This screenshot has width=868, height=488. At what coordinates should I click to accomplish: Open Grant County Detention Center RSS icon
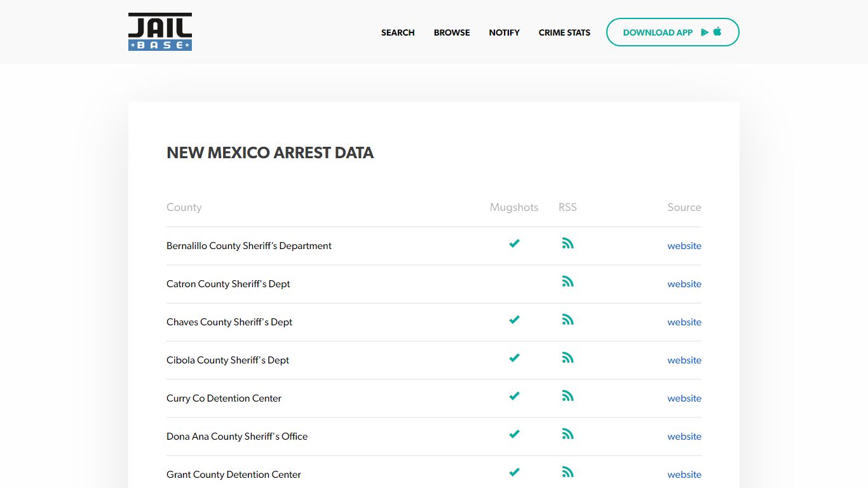pos(568,472)
